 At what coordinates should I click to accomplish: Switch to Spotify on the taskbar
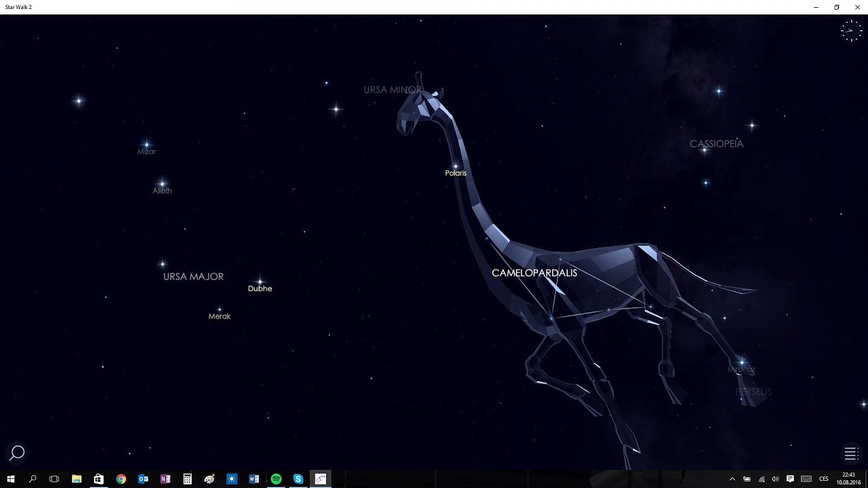click(x=276, y=479)
